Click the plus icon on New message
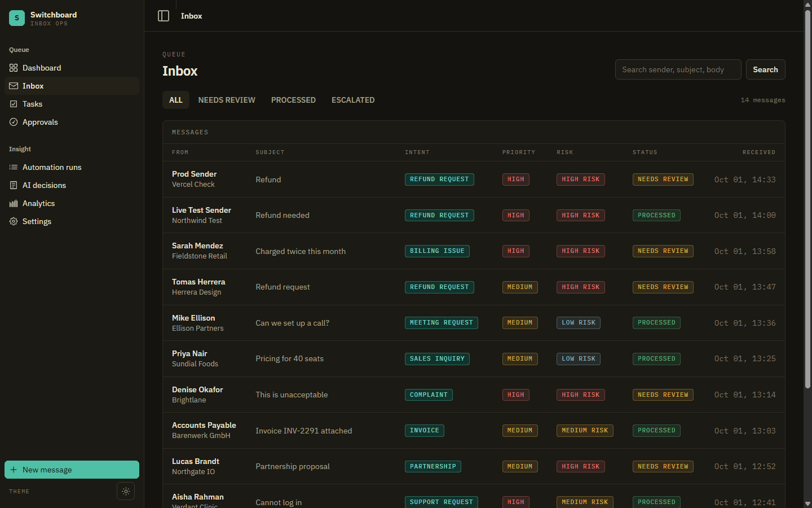 pyautogui.click(x=14, y=470)
